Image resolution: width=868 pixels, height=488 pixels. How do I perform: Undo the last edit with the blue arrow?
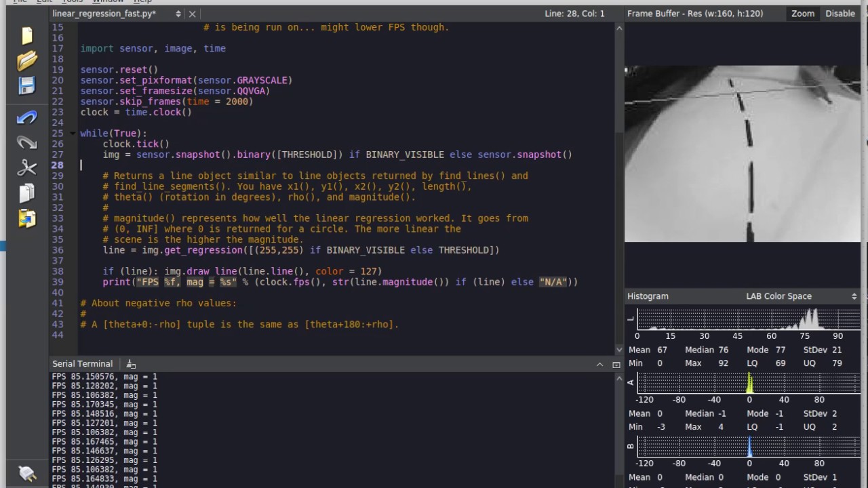pyautogui.click(x=27, y=118)
